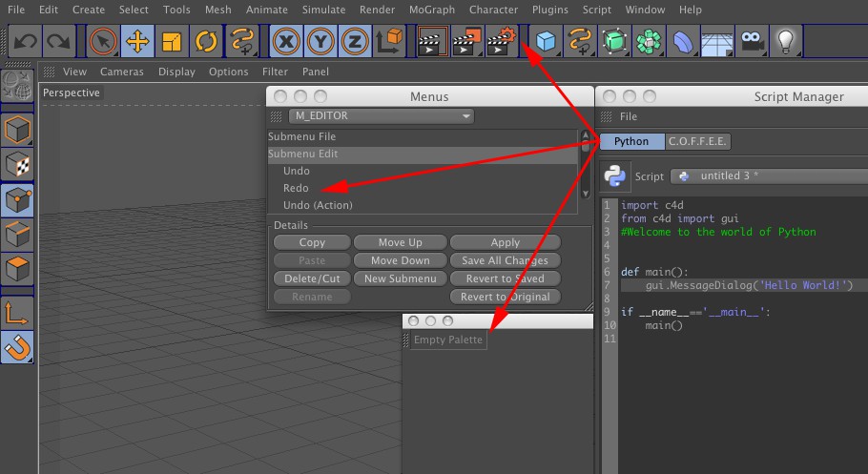Toggle X axis lock
The image size is (868, 474).
coord(285,41)
